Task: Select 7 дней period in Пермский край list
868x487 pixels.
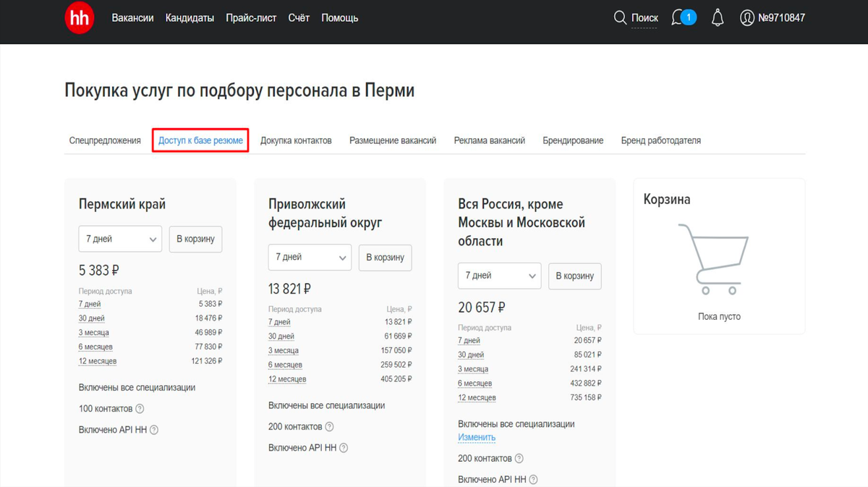Action: point(90,304)
